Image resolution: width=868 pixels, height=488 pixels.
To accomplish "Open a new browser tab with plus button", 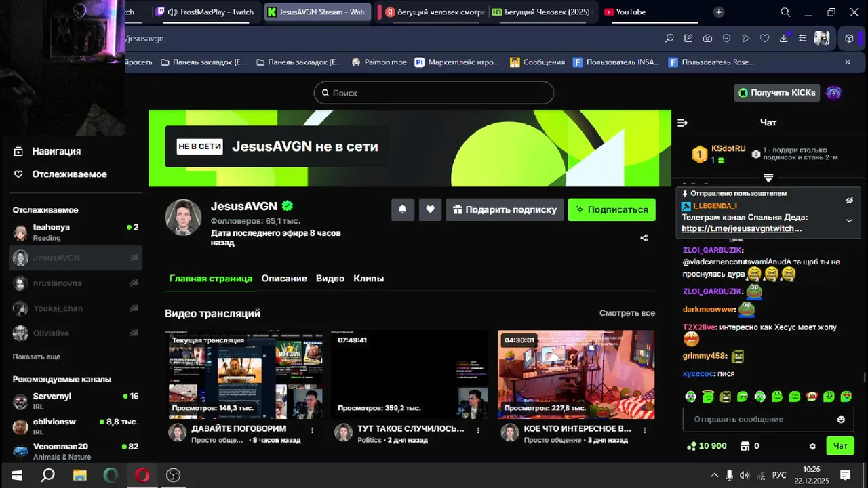I will tap(719, 12).
